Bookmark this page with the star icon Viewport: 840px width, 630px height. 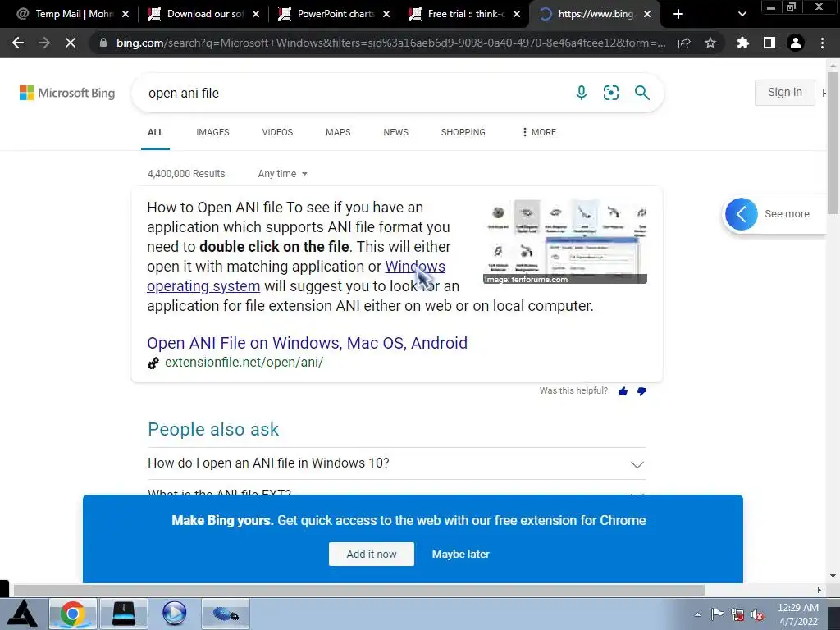pos(710,43)
